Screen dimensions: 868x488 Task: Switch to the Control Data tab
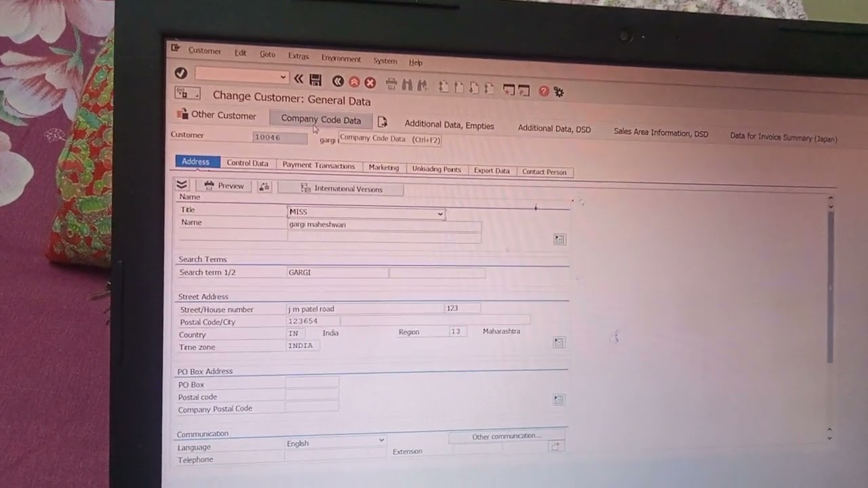click(248, 163)
